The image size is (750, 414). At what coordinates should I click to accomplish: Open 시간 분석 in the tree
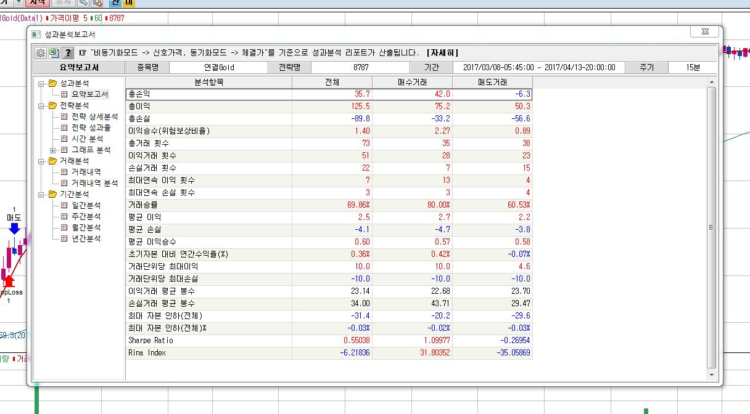pyautogui.click(x=87, y=139)
